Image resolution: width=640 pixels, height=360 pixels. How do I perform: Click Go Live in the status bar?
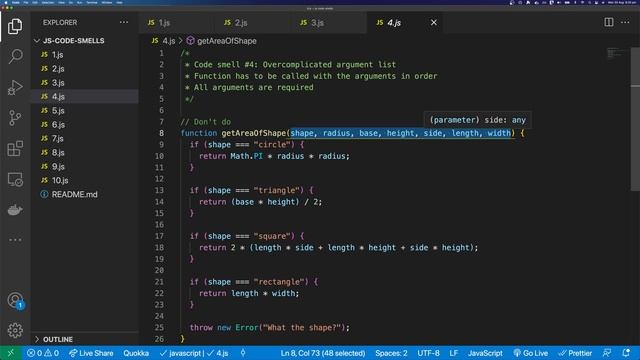531,353
